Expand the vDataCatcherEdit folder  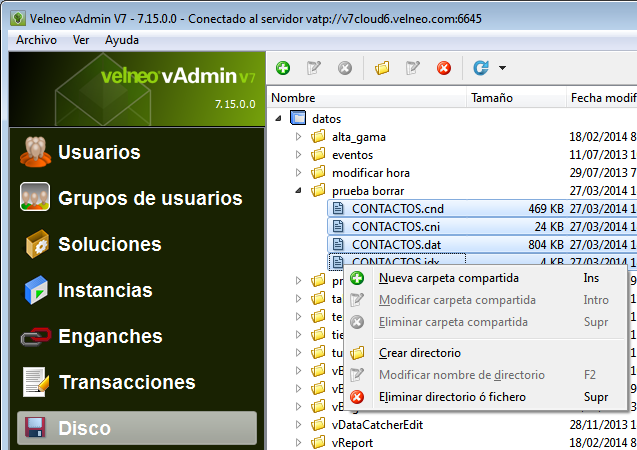(x=299, y=424)
